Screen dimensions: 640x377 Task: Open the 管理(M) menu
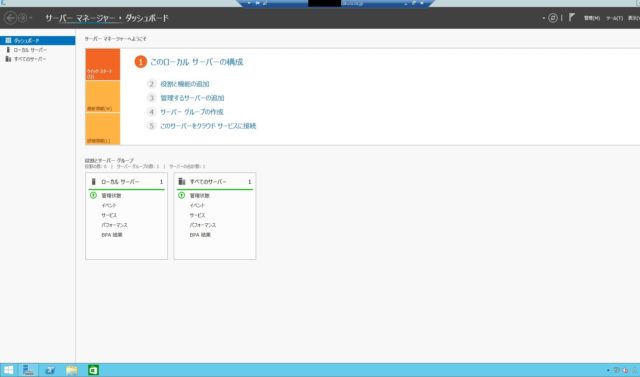(x=592, y=18)
